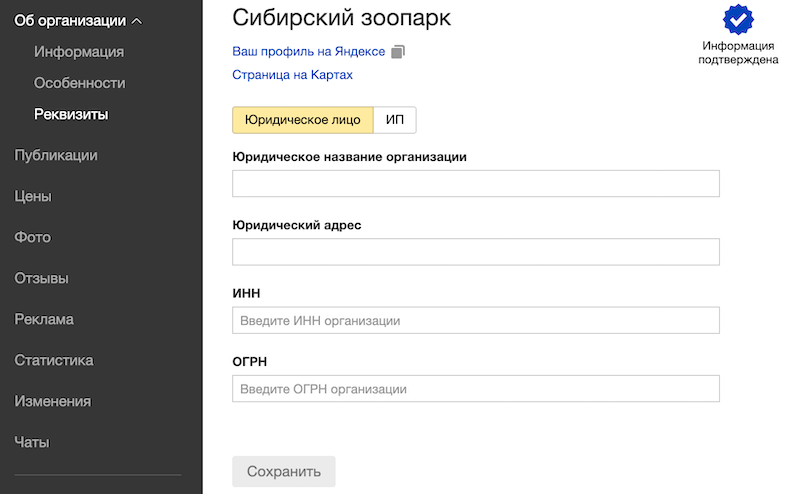The height and width of the screenshot is (494, 800).
Task: Go to Статистика page
Action: pyautogui.click(x=54, y=360)
